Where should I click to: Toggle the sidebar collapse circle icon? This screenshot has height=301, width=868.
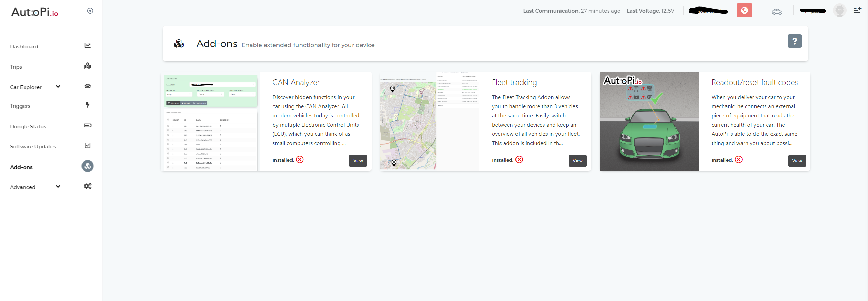90,11
